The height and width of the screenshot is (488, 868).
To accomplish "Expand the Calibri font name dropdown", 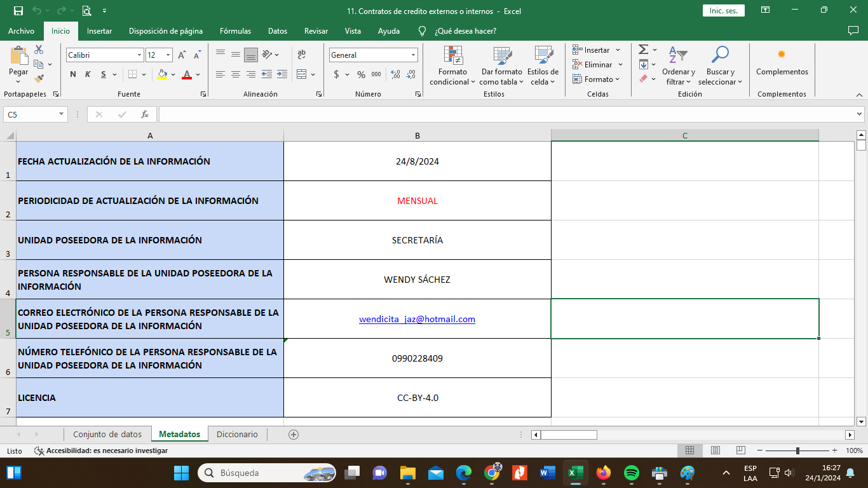I will tap(139, 55).
